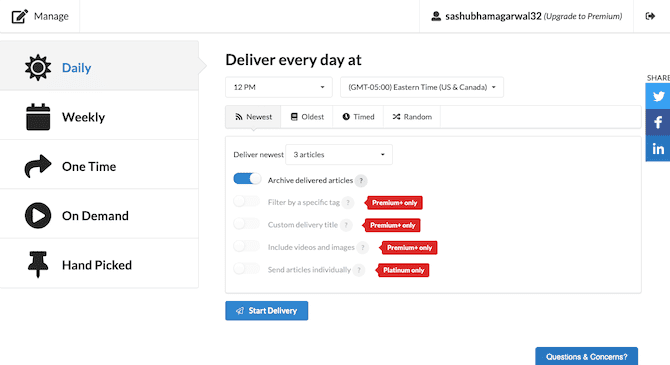
Task: Open the 3 articles count dropdown
Action: (339, 155)
